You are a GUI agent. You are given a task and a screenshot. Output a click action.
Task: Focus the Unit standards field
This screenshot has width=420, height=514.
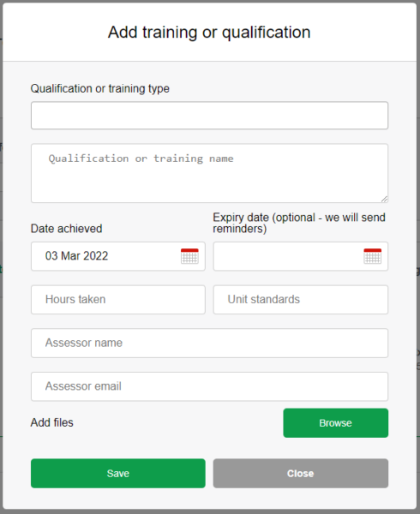(x=301, y=300)
